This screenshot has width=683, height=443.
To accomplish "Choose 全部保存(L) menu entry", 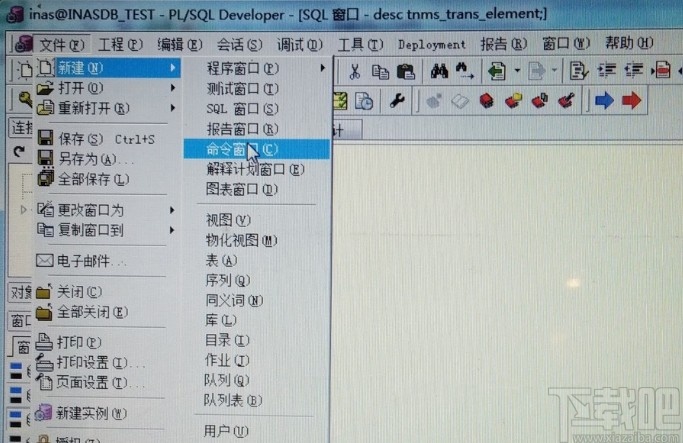I will [109, 179].
